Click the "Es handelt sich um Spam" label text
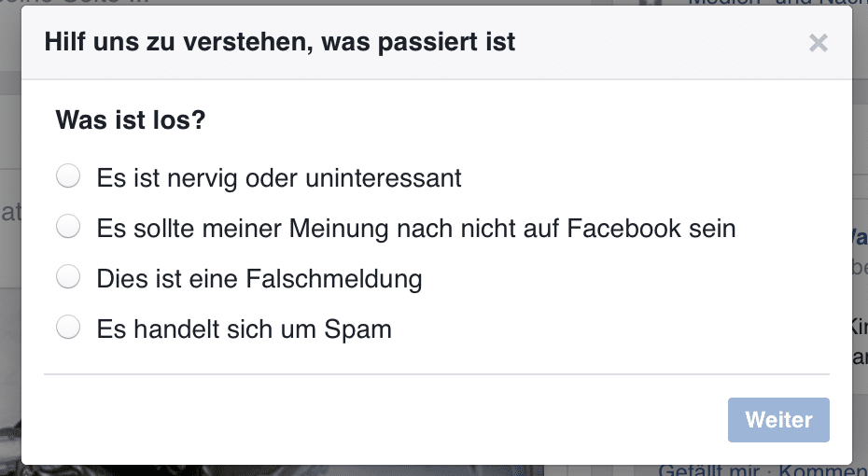Screen dimensions: 868x476 pyautogui.click(x=244, y=329)
